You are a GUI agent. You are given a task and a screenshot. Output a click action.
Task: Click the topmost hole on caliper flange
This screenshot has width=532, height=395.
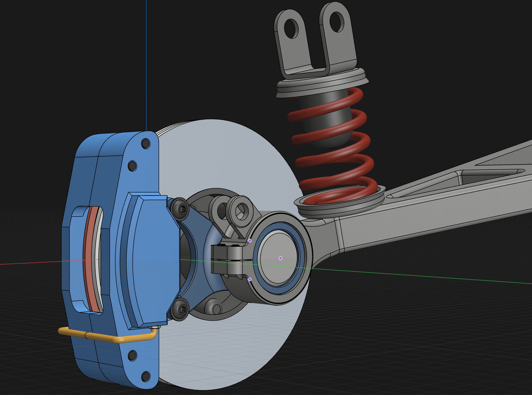(x=146, y=144)
